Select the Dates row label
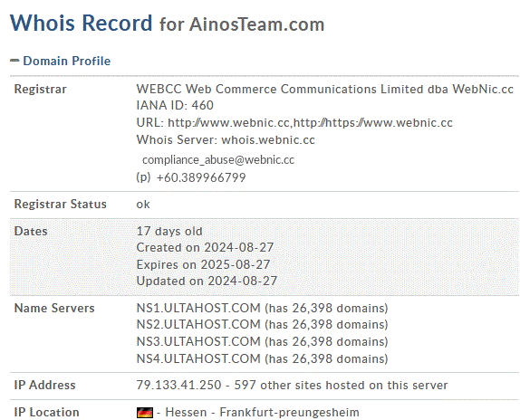Image resolution: width=520 pixels, height=420 pixels. point(31,231)
